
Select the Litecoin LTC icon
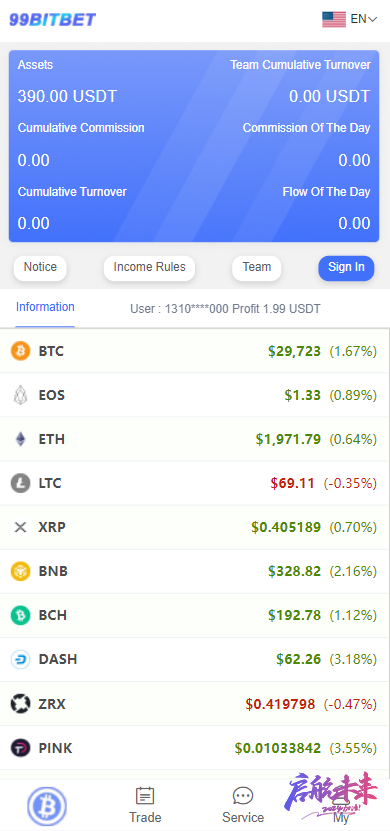[20, 483]
